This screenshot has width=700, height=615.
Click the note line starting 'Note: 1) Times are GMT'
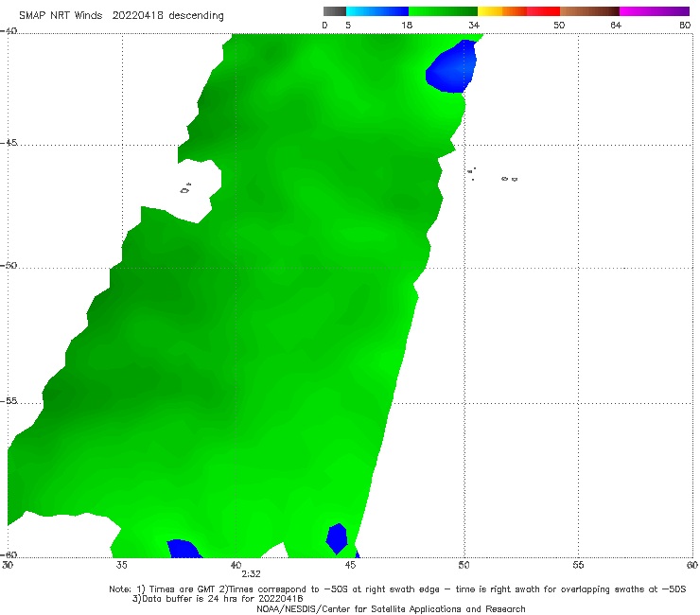[x=397, y=589]
